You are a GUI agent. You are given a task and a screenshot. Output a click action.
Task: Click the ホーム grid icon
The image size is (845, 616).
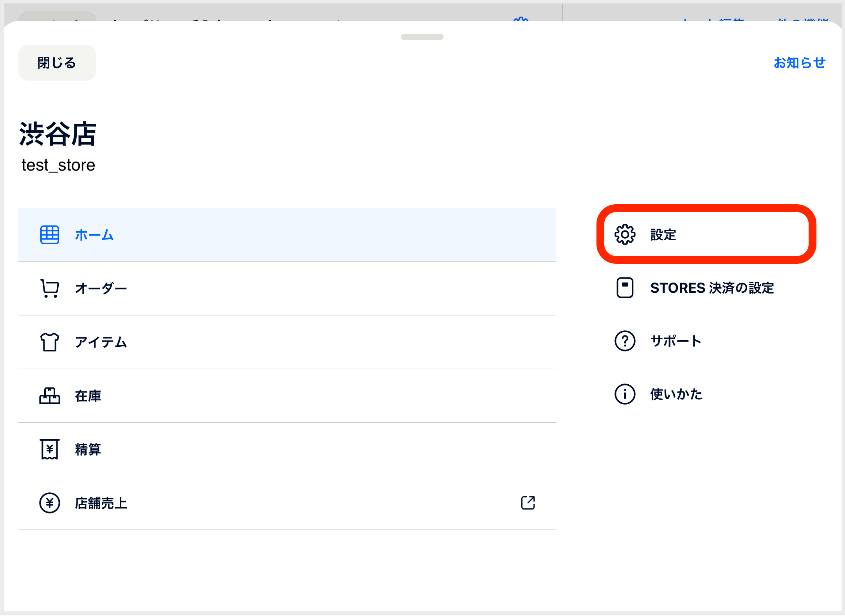50,235
